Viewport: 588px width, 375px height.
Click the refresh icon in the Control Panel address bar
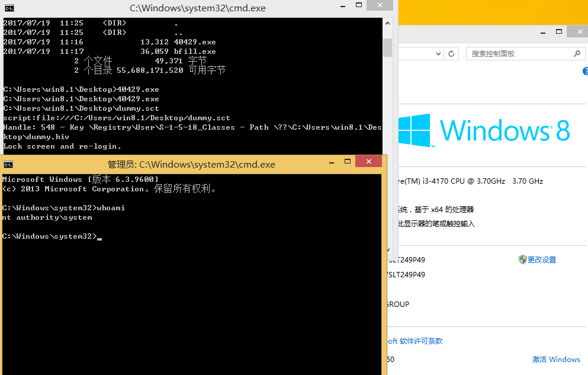pyautogui.click(x=452, y=53)
